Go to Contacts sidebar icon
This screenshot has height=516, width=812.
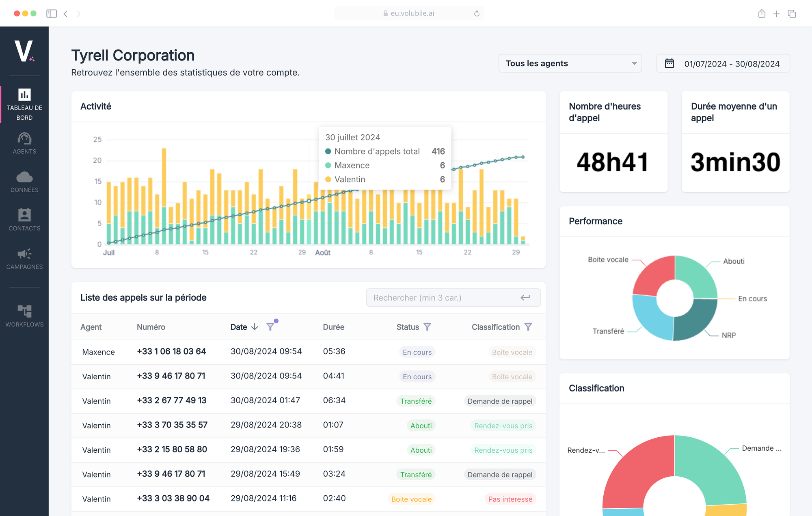(24, 215)
